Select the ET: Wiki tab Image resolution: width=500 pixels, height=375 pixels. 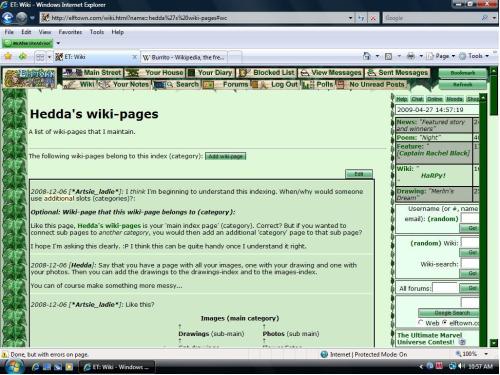coord(96,57)
